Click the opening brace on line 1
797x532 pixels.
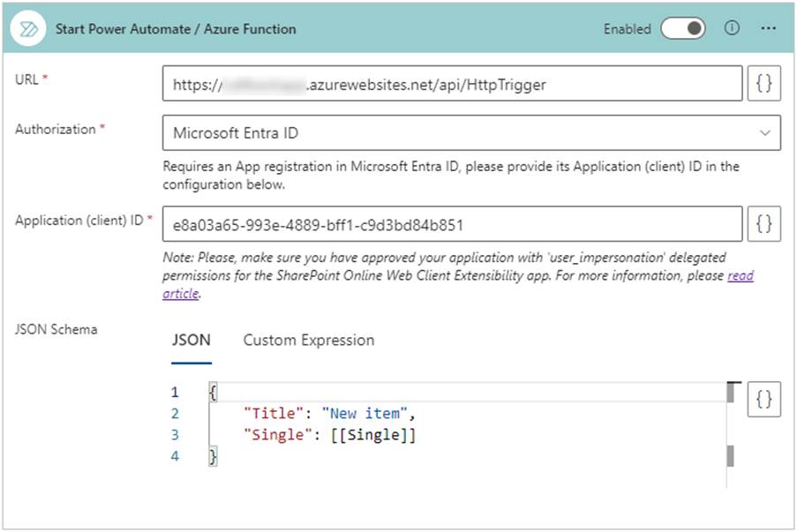[x=213, y=392]
